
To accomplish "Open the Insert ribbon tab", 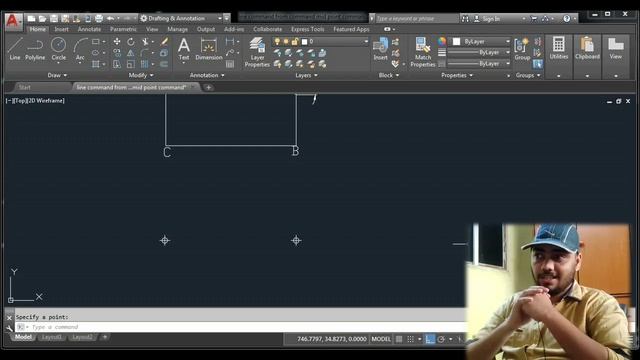I will pos(62,29).
